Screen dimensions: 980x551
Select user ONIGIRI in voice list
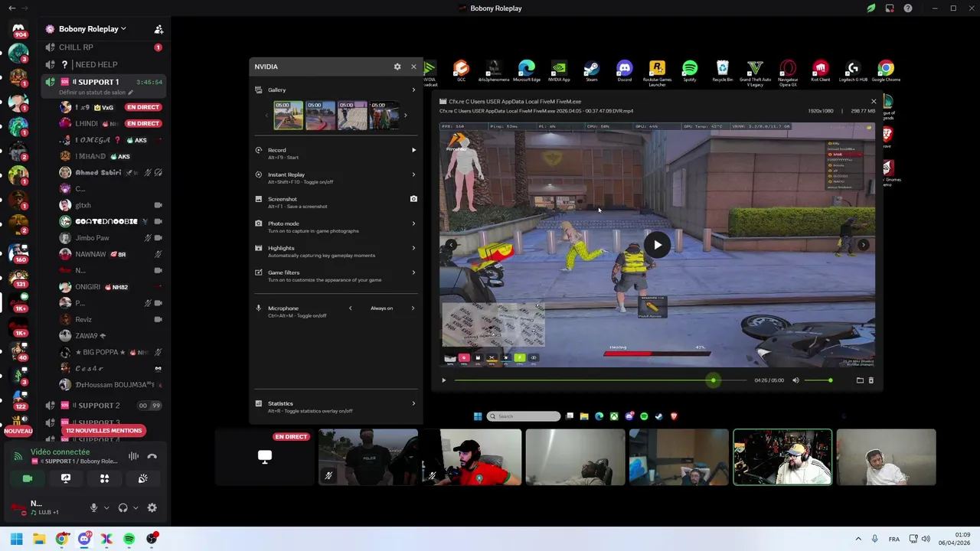[113, 287]
